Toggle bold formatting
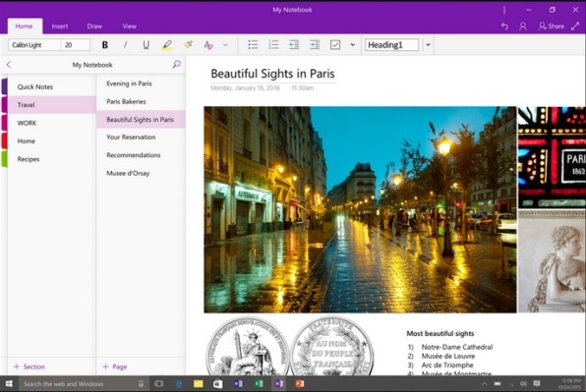The height and width of the screenshot is (392, 586). [x=105, y=45]
